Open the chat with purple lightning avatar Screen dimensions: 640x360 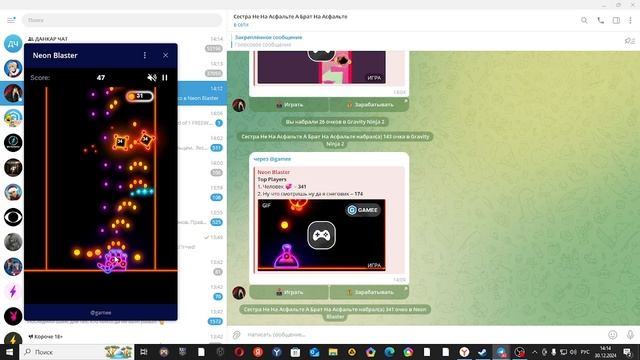13,291
